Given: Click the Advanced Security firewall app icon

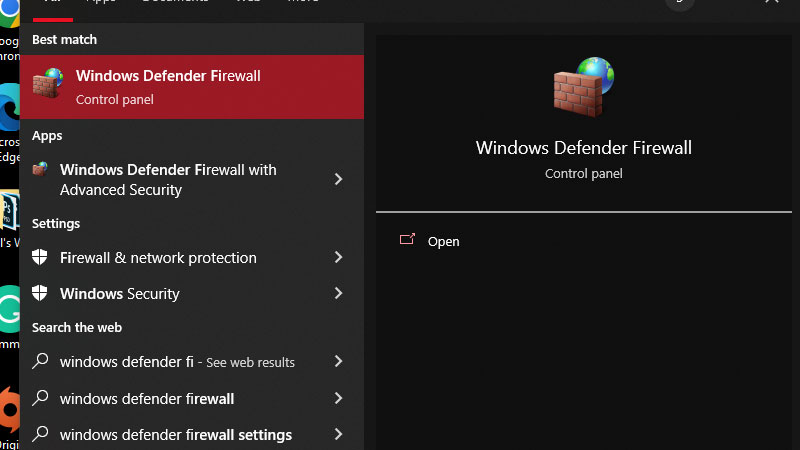Looking at the screenshot, I should [x=40, y=169].
